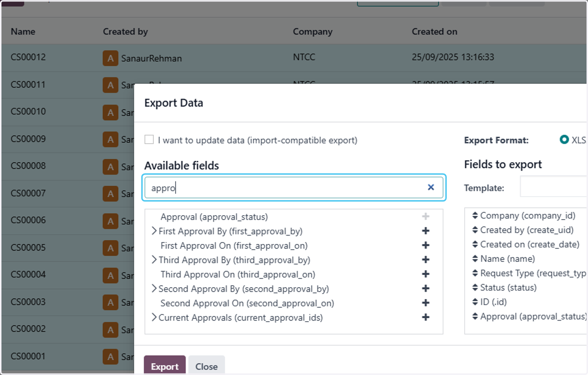The image size is (588, 375).
Task: Click avatar icon next to SanaurRehman in CS00012
Action: 110,58
